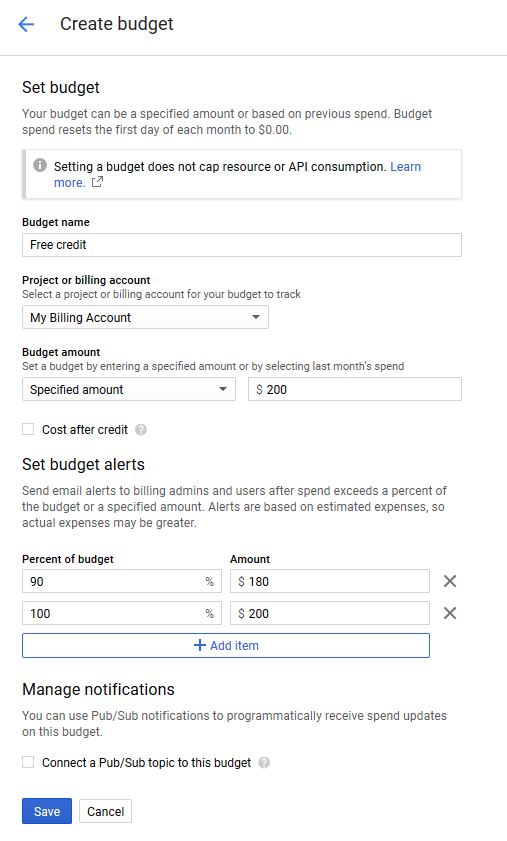The image size is (507, 841).
Task: Check Connect a Pub/Sub topic to this budget
Action: click(28, 762)
